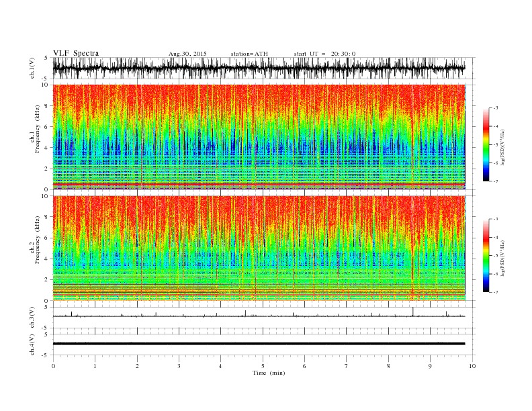This screenshot has height=411, width=532.
Task: Click the large ch.3 spike near minute 8.6
Action: (x=412, y=312)
